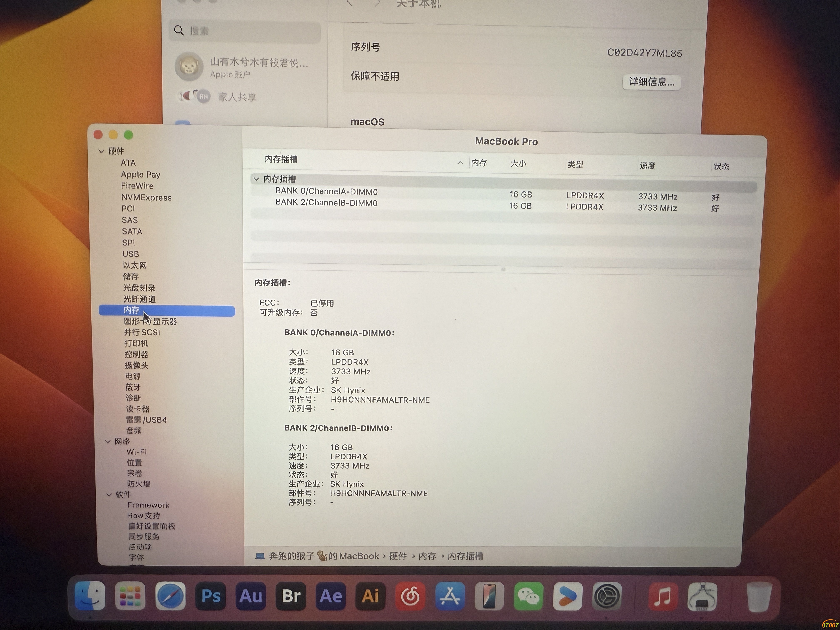Click 内存 in the bottom path bar
The image size is (840, 630).
[x=427, y=556]
